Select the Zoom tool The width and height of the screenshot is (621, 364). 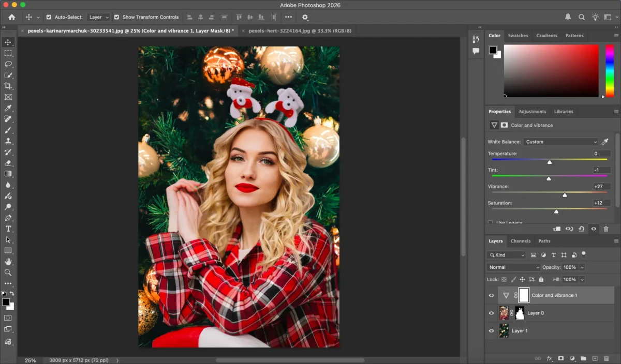tap(8, 272)
